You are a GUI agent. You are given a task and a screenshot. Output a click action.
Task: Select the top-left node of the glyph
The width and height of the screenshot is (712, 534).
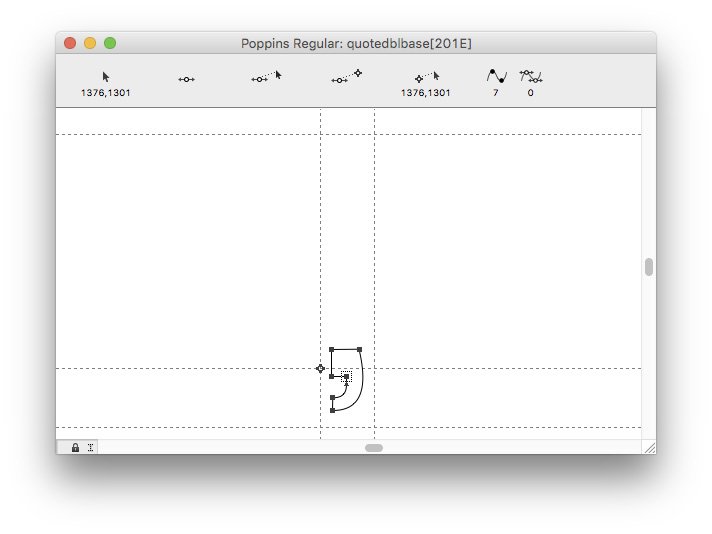[x=332, y=350]
